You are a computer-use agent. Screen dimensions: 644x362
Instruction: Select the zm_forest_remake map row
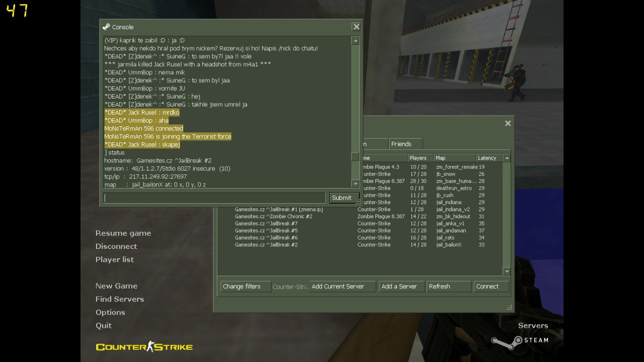[x=432, y=167]
